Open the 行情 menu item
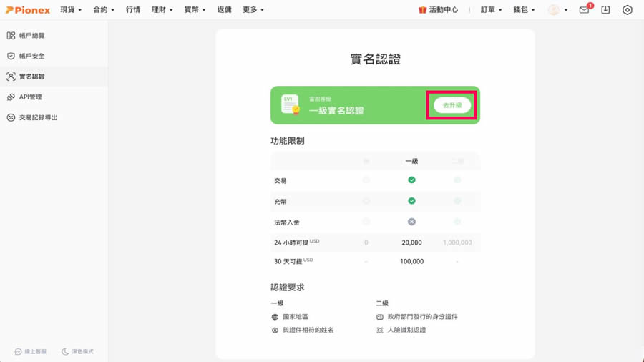The width and height of the screenshot is (644, 362). click(133, 10)
